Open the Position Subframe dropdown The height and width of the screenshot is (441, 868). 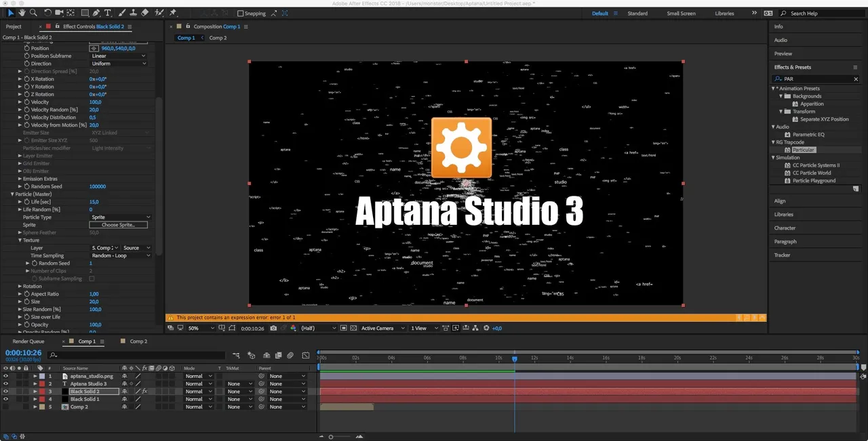(x=119, y=56)
